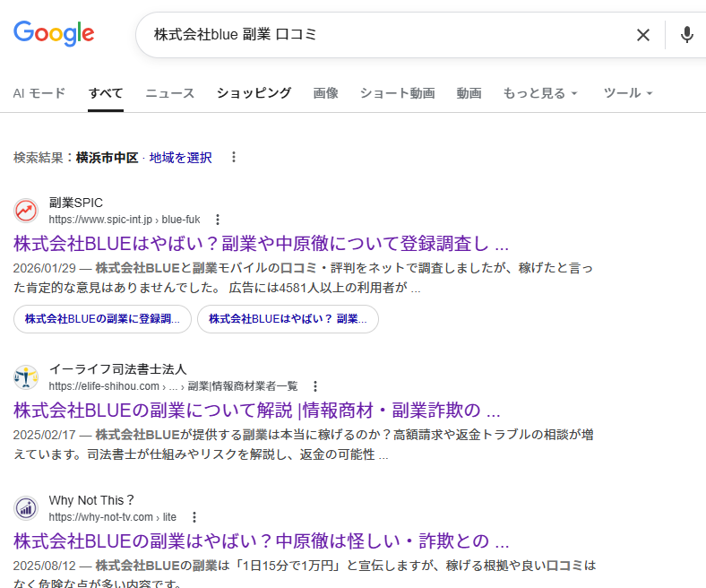706x588 pixels.
Task: Click the spic-int.jp URL breadcrumb
Action: (125, 220)
